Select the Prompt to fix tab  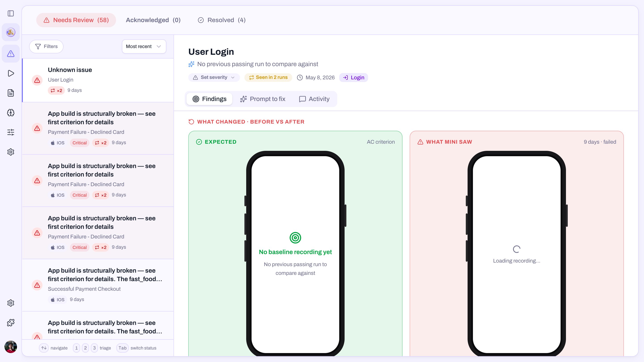[263, 99]
